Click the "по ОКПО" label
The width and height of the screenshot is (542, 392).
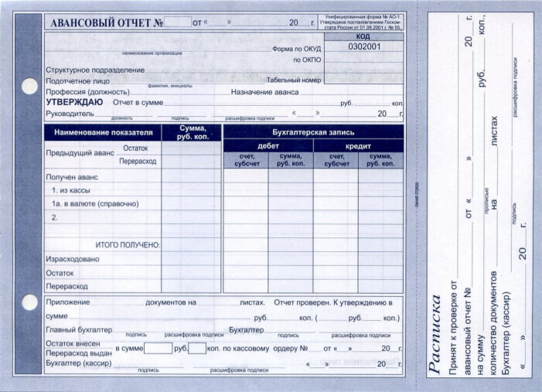pos(307,60)
